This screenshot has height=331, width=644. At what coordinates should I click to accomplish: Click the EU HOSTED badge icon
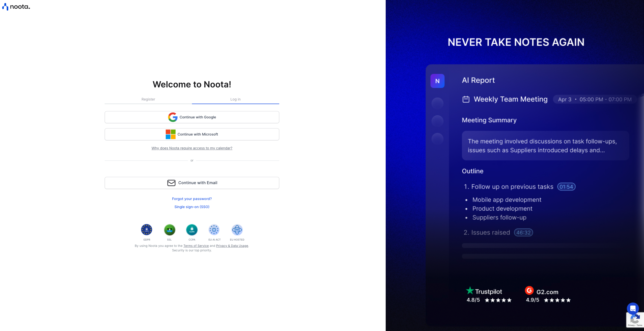coord(237,230)
